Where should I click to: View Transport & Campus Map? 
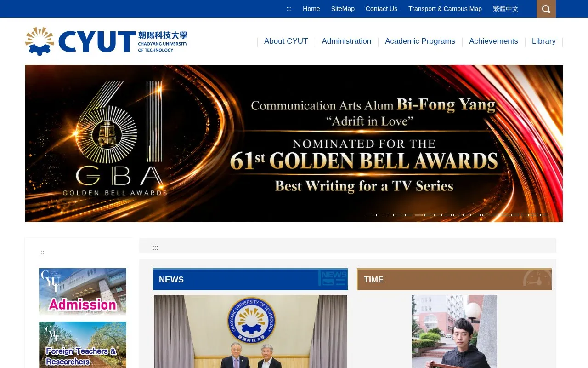pyautogui.click(x=445, y=9)
